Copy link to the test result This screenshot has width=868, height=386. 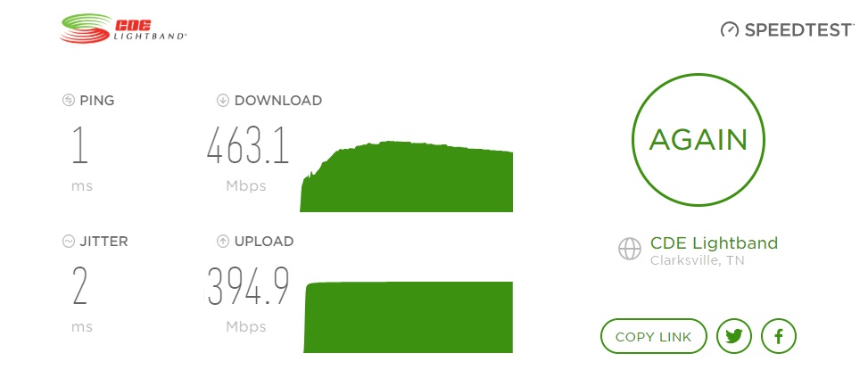(654, 336)
